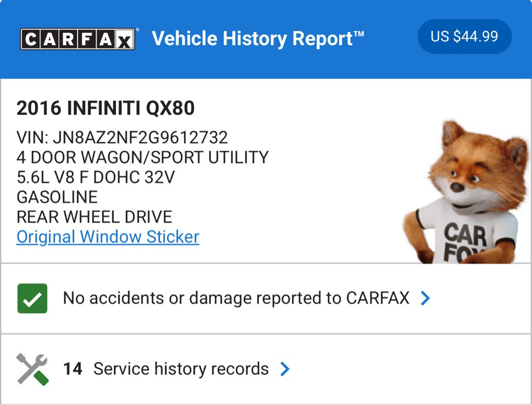Open the Original Window Sticker link
532x405 pixels.
tap(108, 237)
